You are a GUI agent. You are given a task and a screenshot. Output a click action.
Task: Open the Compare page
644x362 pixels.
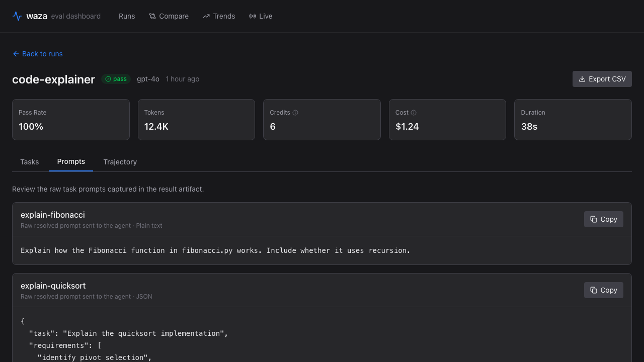[169, 16]
